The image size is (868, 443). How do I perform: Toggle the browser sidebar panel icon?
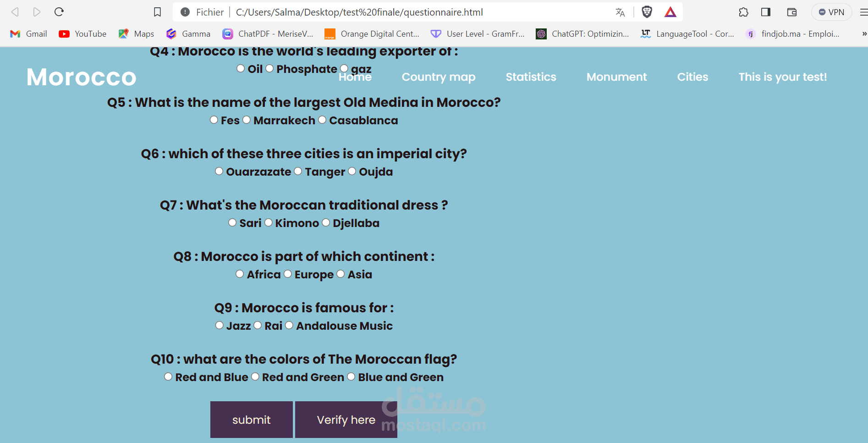pos(765,12)
